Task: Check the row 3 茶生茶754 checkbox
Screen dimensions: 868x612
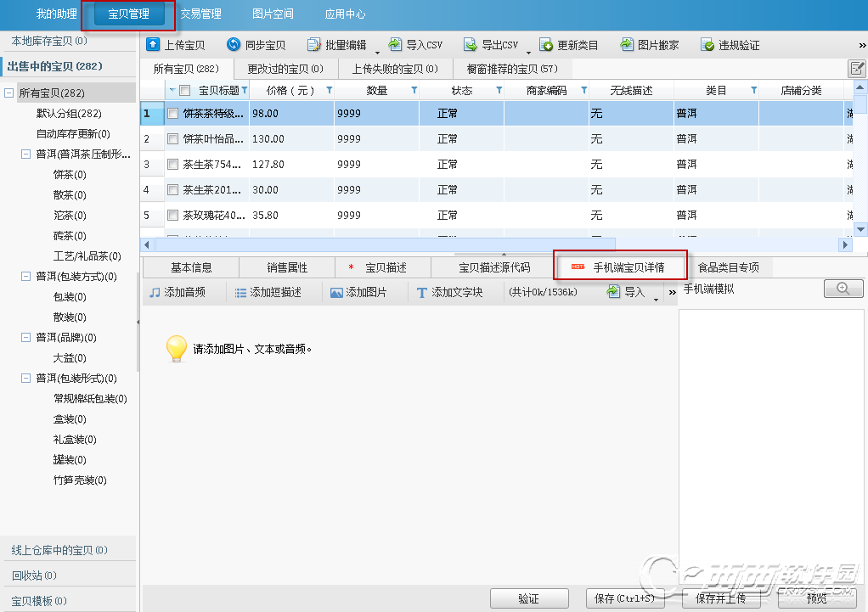Action: click(x=172, y=165)
